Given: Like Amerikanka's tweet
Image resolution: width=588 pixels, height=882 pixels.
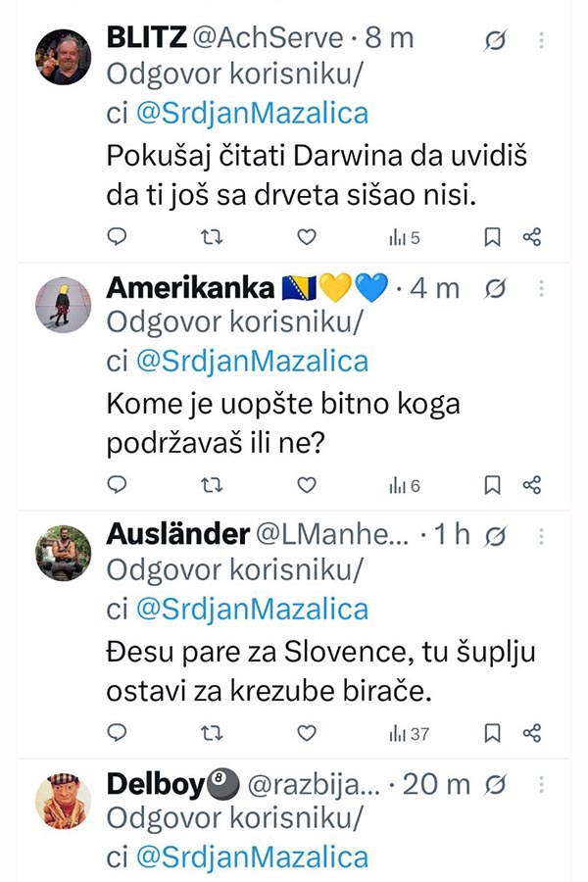Looking at the screenshot, I should pos(307,485).
